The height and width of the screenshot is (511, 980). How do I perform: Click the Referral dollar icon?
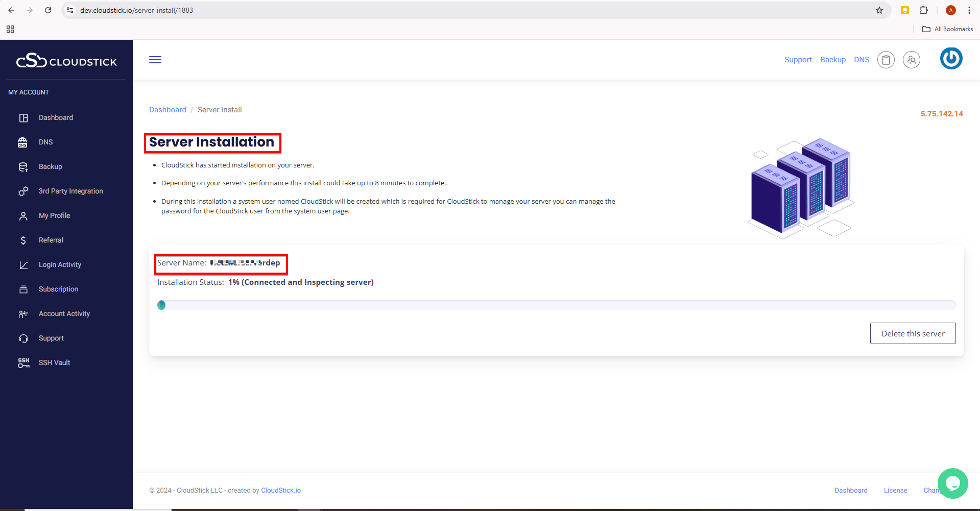coord(23,240)
